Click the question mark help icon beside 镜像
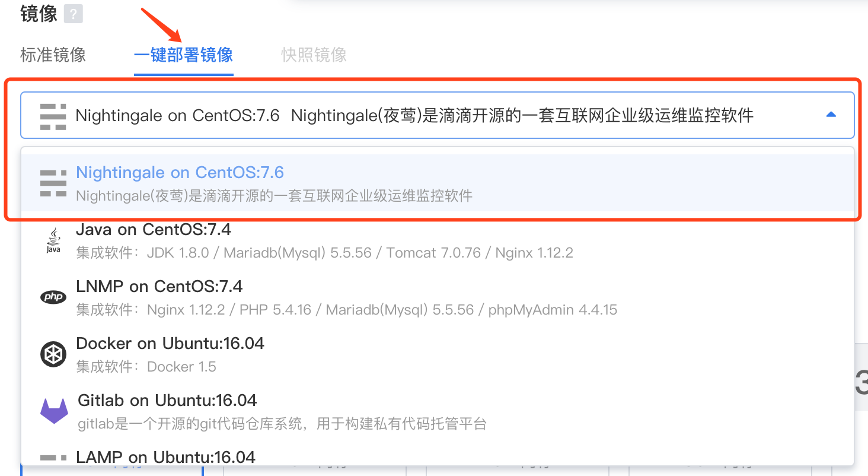 tap(73, 14)
